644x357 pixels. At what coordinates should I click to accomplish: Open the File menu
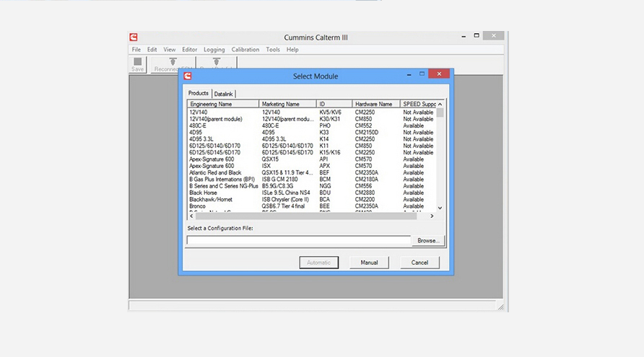coord(136,50)
